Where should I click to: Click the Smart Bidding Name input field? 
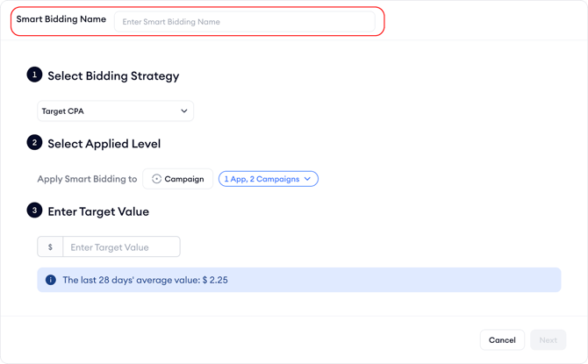click(244, 21)
